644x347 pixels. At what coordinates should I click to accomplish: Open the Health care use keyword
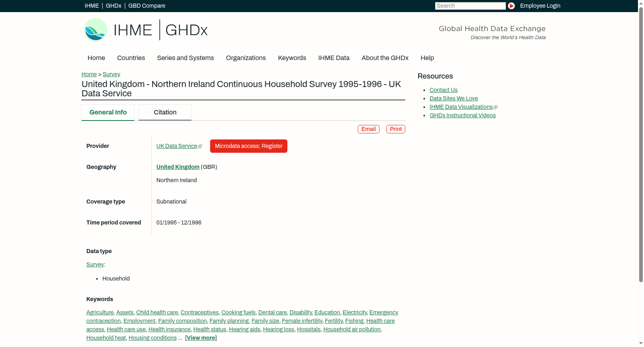point(126,329)
